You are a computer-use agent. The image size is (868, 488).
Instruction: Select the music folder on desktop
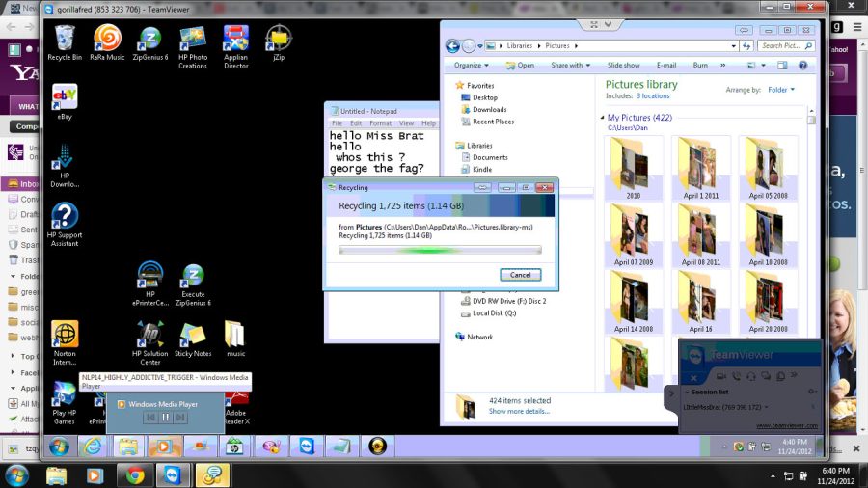(235, 339)
